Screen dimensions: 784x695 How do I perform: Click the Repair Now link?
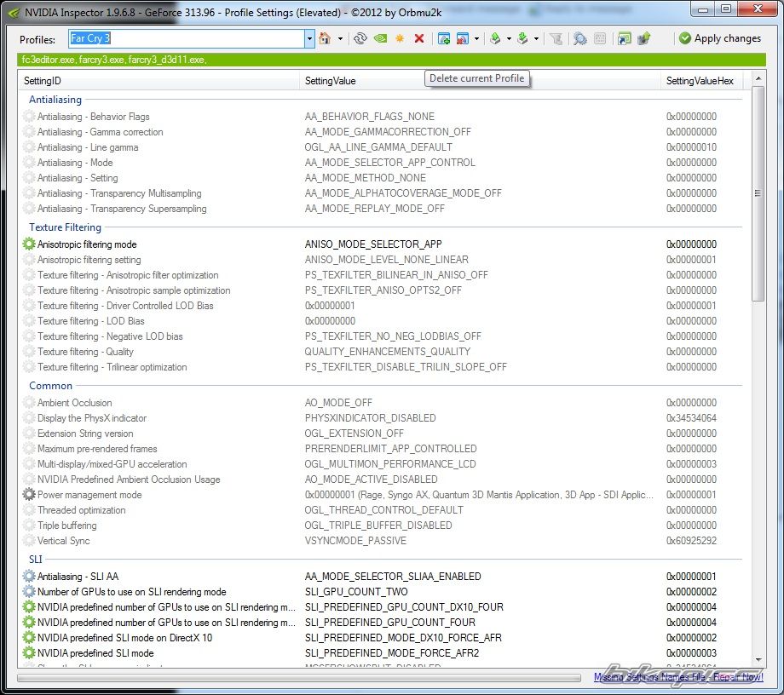(738, 677)
